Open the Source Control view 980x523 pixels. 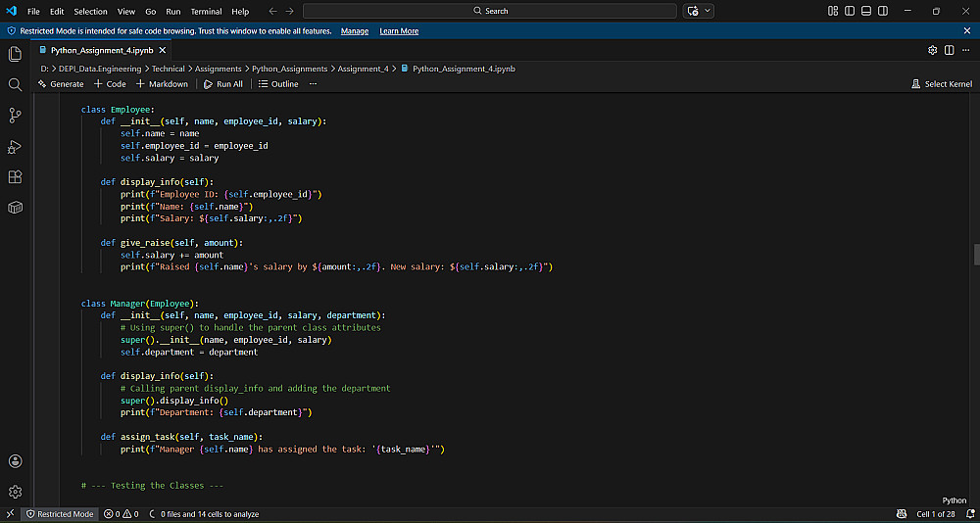15,116
